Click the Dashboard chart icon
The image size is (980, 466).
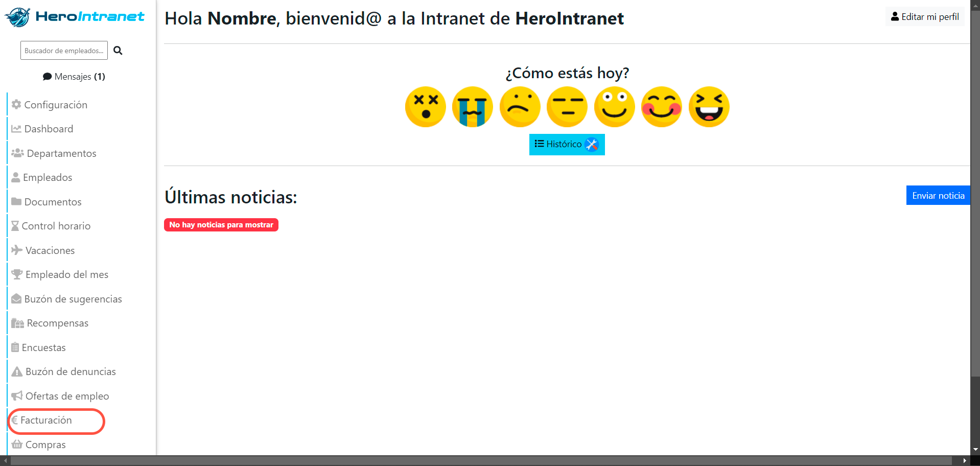[x=16, y=129]
